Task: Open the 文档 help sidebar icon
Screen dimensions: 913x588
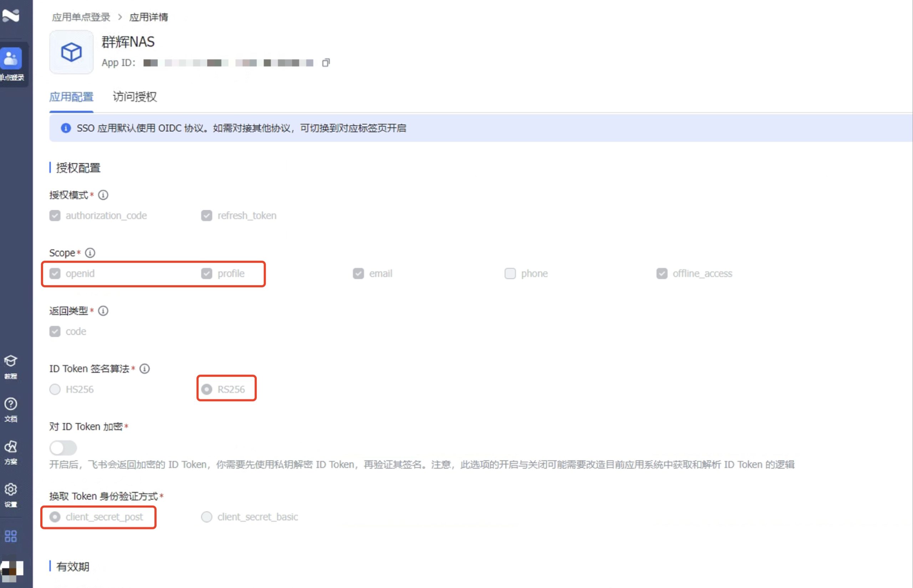Action: point(11,410)
